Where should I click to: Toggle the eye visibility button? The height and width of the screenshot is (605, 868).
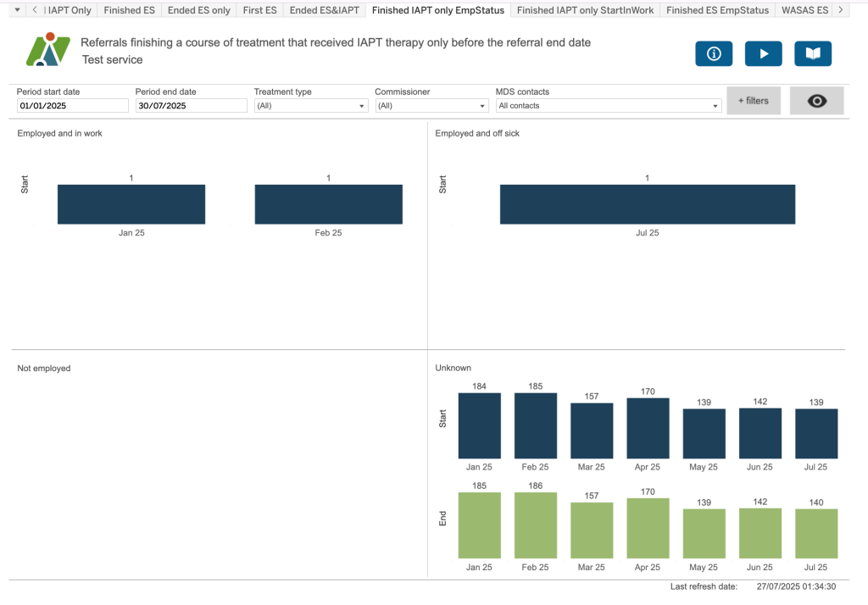[816, 101]
